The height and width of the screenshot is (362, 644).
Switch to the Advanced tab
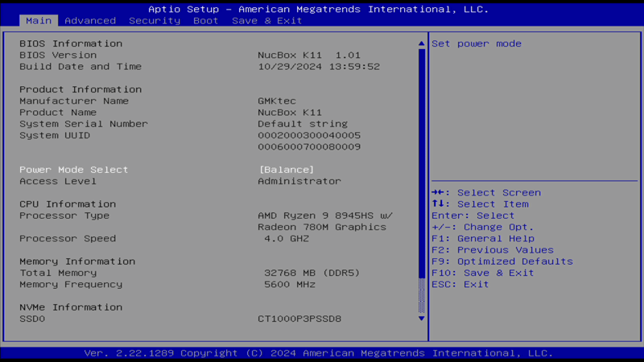(x=90, y=21)
